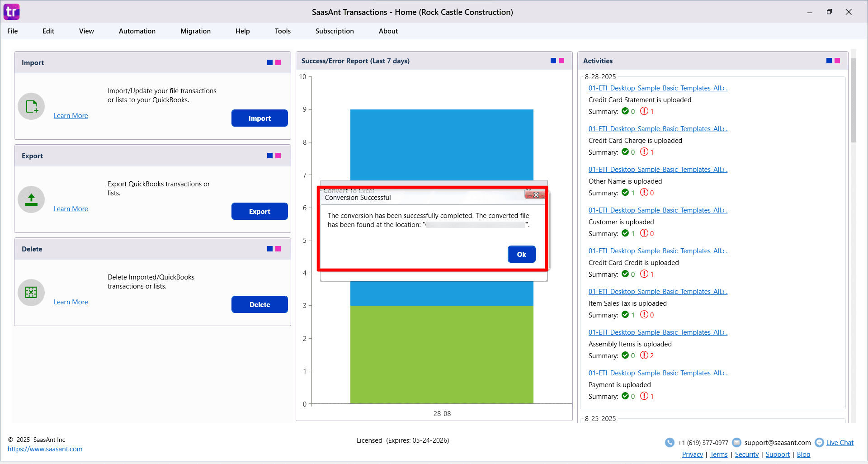The height and width of the screenshot is (464, 868).
Task: Open the About menu
Action: 388,31
